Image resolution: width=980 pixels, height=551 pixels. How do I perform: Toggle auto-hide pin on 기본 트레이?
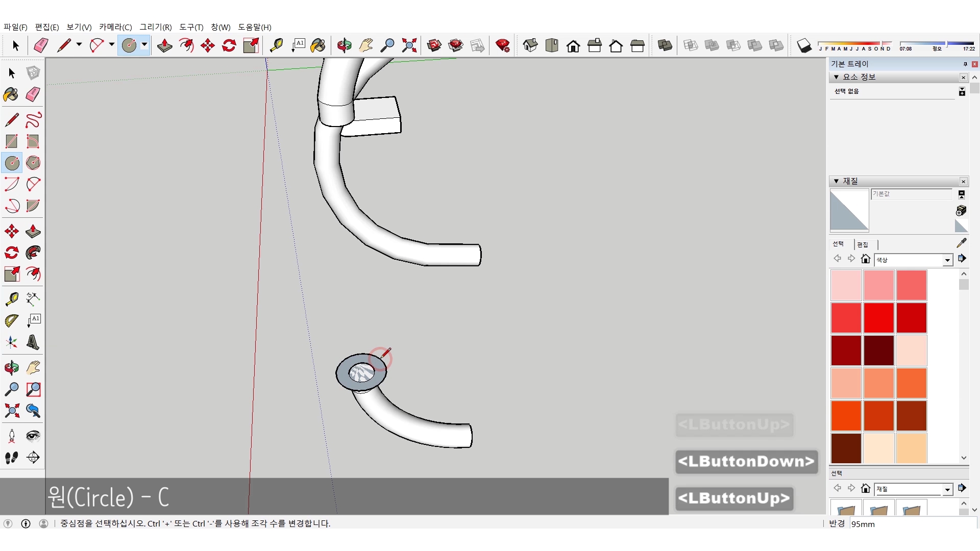coord(965,64)
